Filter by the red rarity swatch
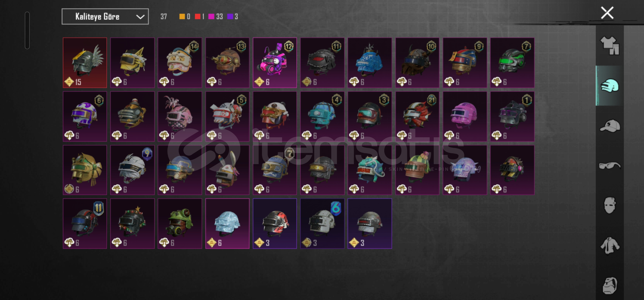 (198, 17)
